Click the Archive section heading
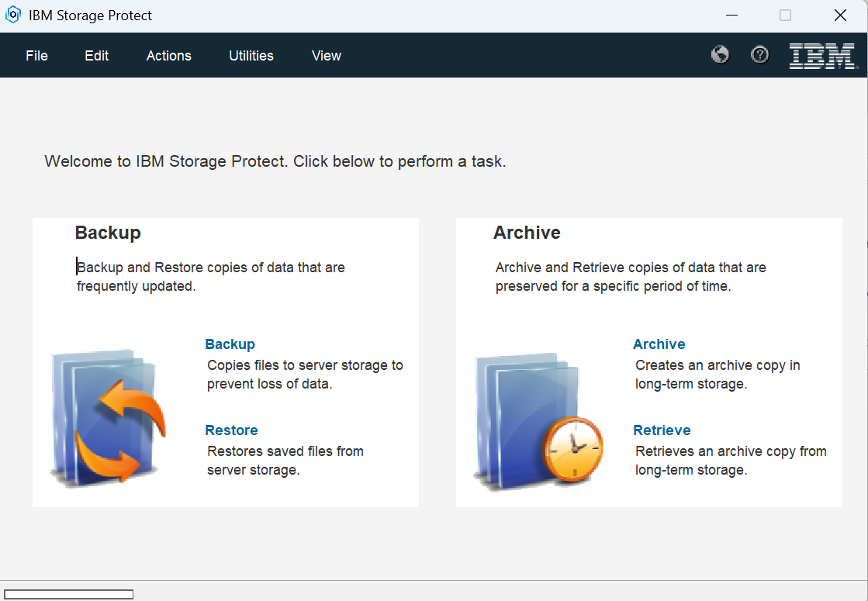Image resolution: width=868 pixels, height=601 pixels. 527,233
